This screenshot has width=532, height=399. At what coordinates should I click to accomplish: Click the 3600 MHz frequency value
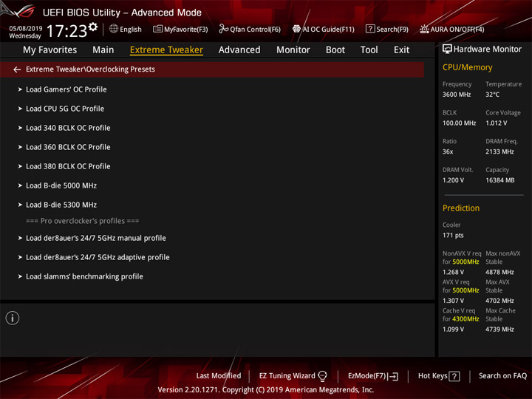(457, 95)
